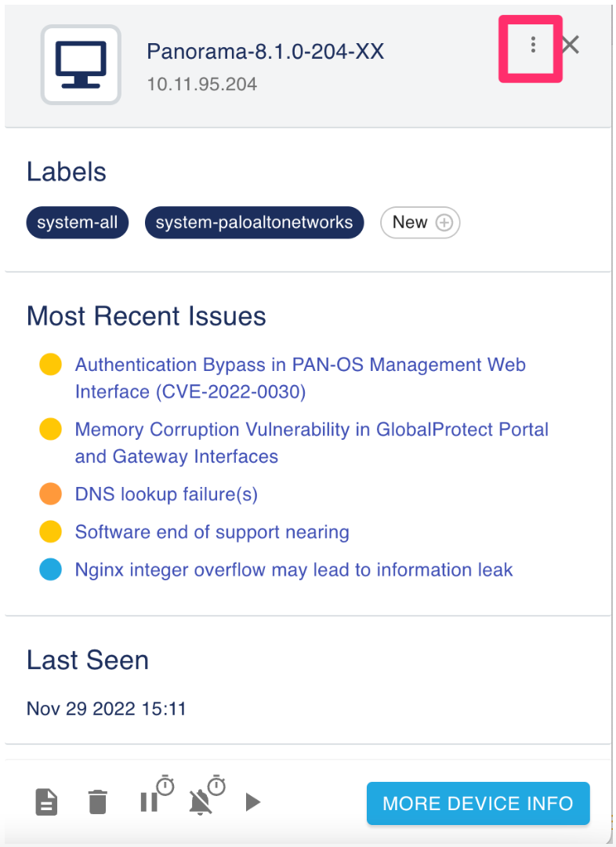Click orange severity dot beside DNS lookup

click(50, 494)
